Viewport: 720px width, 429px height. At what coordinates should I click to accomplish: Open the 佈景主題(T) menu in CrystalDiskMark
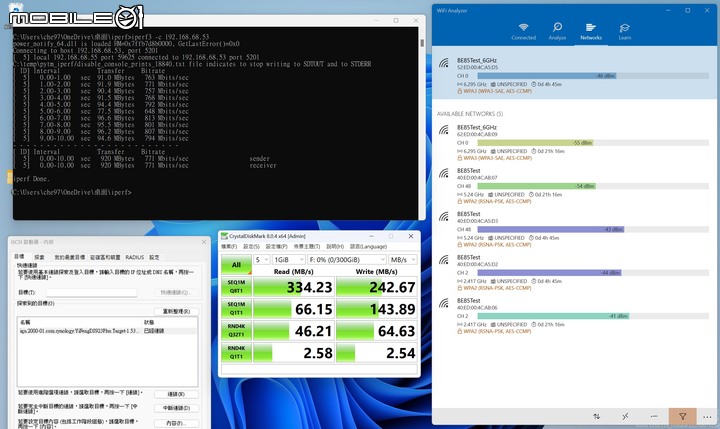306,247
